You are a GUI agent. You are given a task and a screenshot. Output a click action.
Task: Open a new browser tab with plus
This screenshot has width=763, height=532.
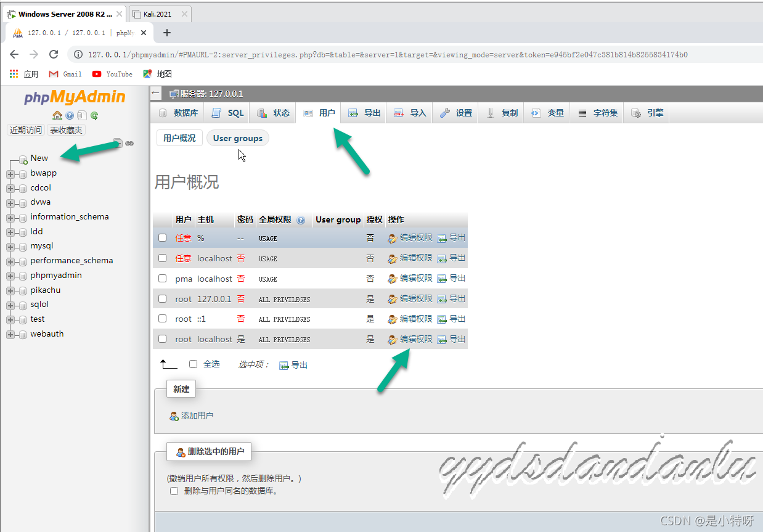click(x=166, y=33)
